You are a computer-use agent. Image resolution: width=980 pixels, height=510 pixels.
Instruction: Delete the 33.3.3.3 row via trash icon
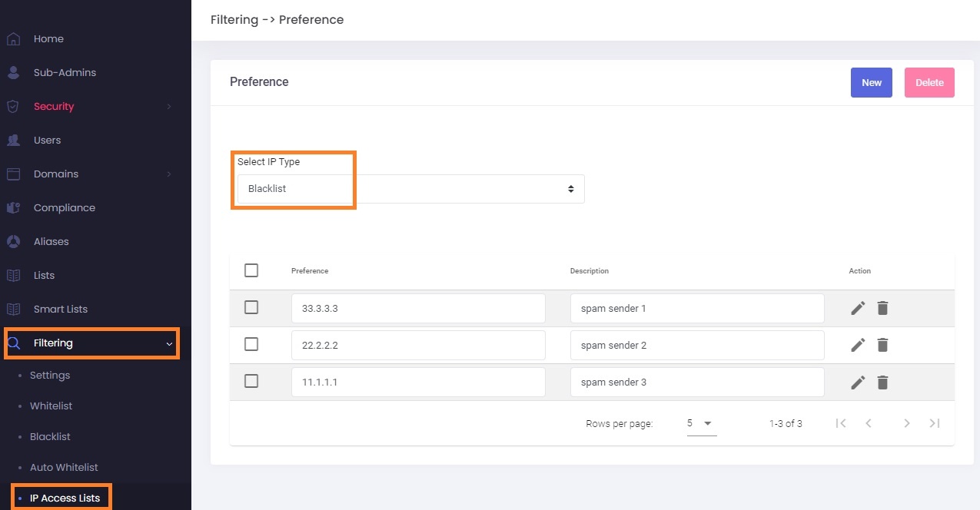(882, 308)
